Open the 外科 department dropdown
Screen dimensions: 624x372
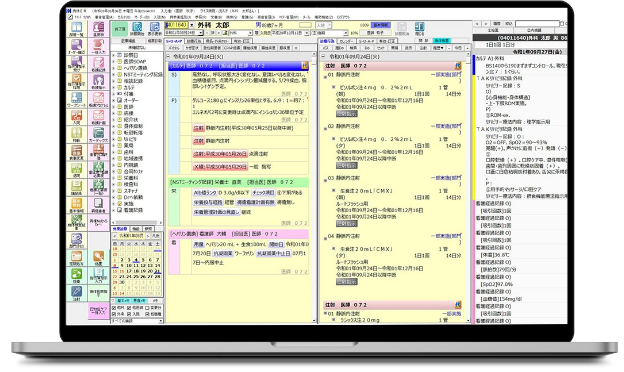[250, 33]
